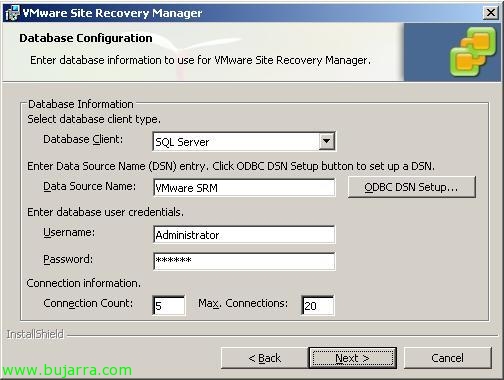Click the "Connection information." text
Image resolution: width=504 pixels, height=380 pixels.
point(84,283)
